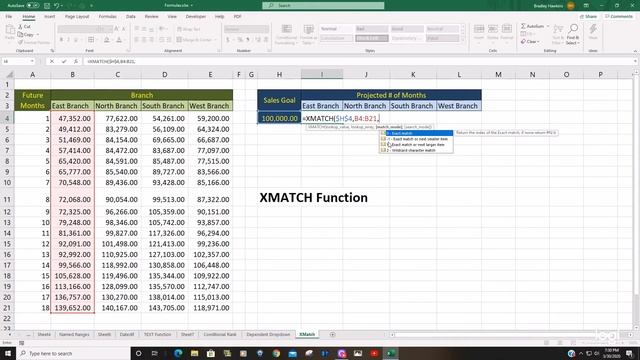This screenshot has width=640, height=360.
Task: Click Merge & Center
Action: (194, 40)
